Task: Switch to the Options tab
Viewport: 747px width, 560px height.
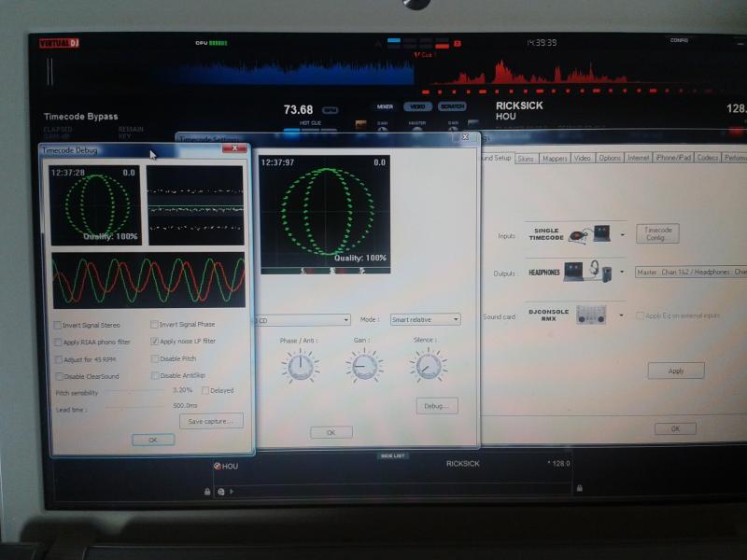Action: coord(610,158)
